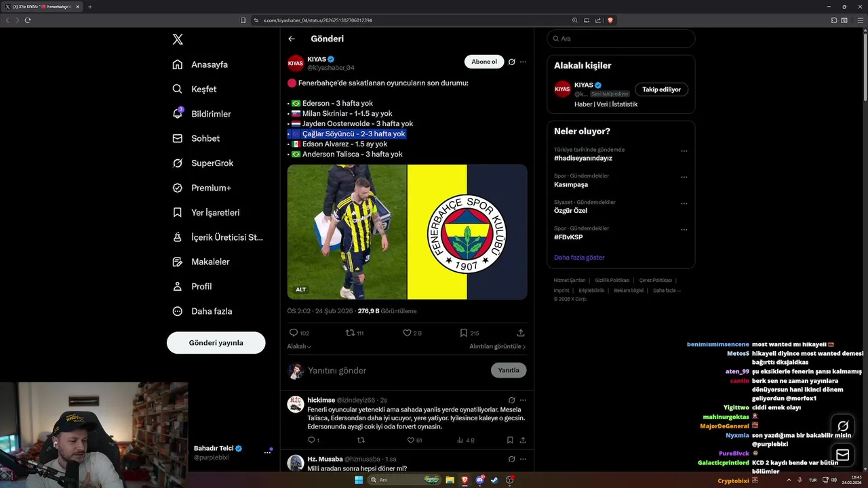Expand the Alakalı sort dropdown

pos(299,346)
